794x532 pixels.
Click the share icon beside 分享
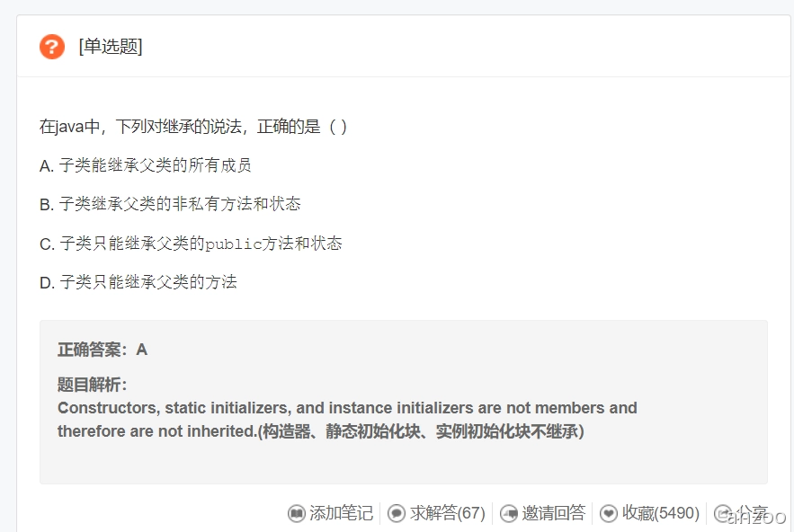click(723, 513)
